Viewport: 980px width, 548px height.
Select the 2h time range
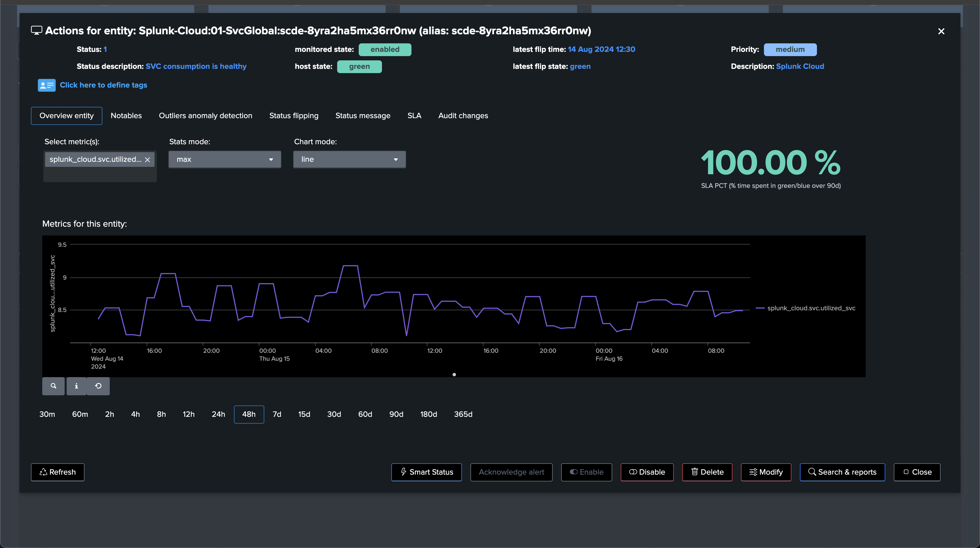[x=109, y=414]
